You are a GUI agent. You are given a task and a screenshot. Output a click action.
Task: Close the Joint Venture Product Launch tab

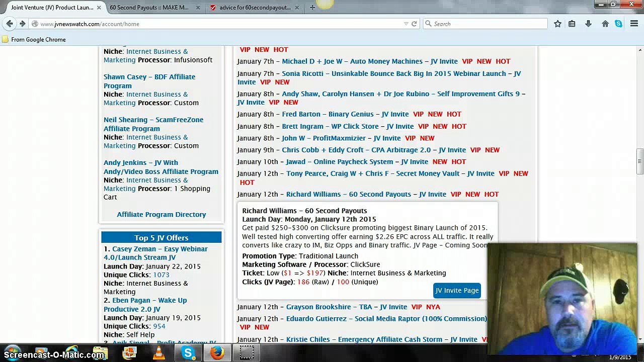pyautogui.click(x=99, y=8)
